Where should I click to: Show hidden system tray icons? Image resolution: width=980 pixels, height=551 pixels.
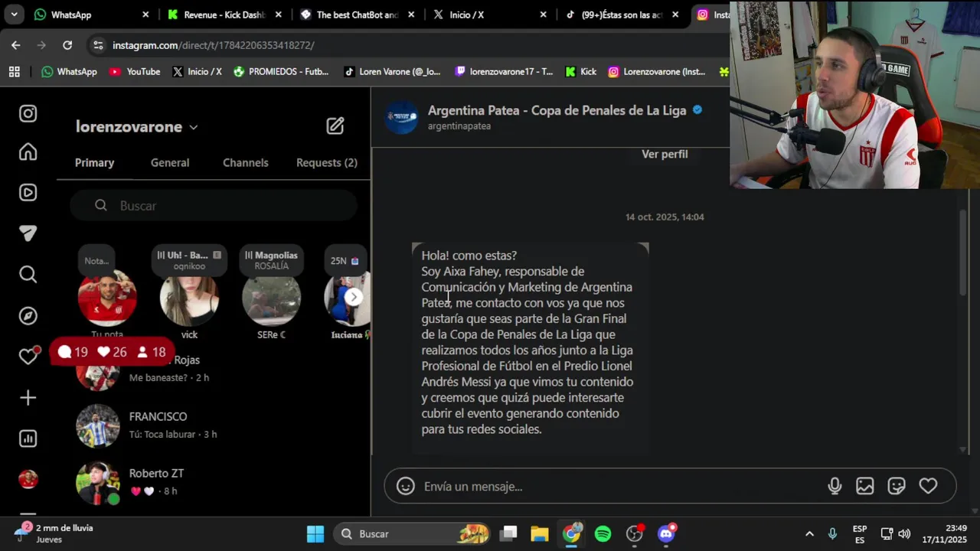[809, 534]
